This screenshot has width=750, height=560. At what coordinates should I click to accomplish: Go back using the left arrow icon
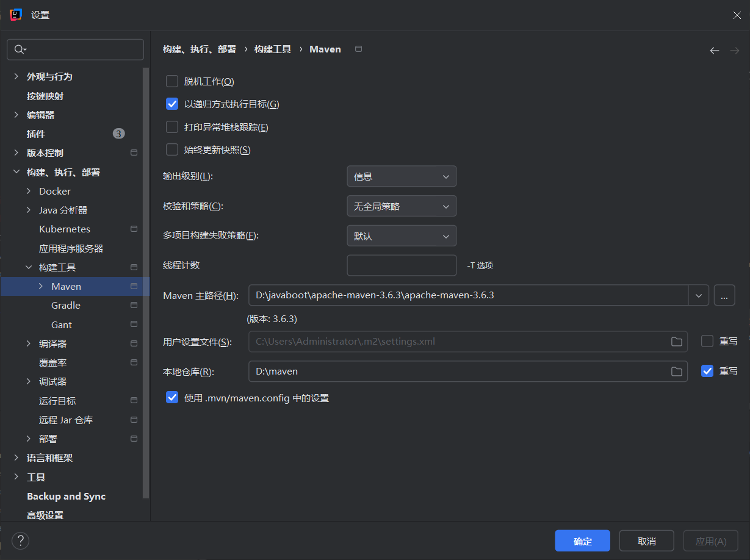(715, 51)
